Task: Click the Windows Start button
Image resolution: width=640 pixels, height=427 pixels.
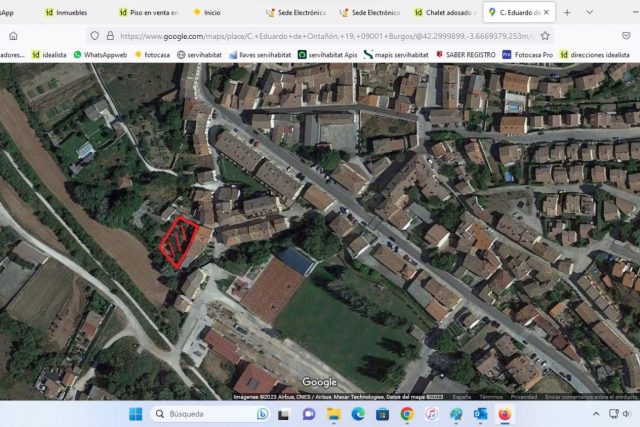Action: 135,414
